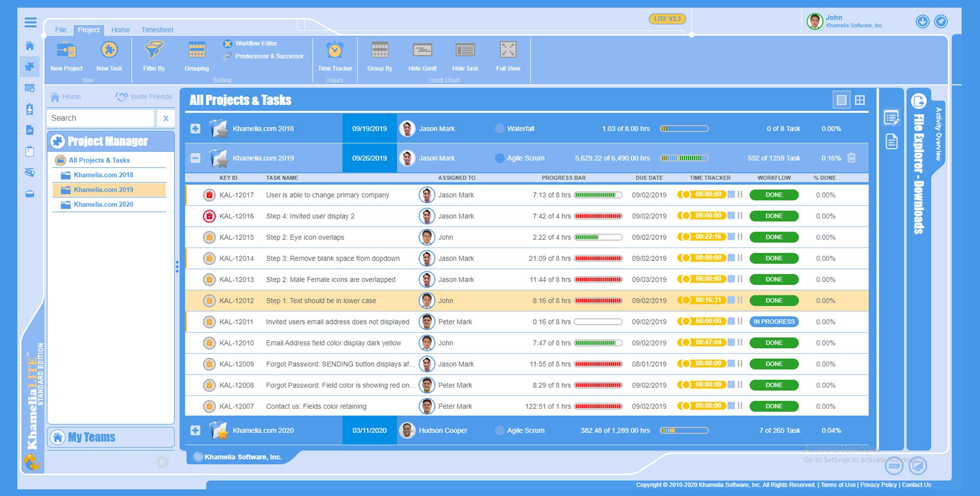The width and height of the screenshot is (980, 496).
Task: Click Hide Gantt icon
Action: 422,50
